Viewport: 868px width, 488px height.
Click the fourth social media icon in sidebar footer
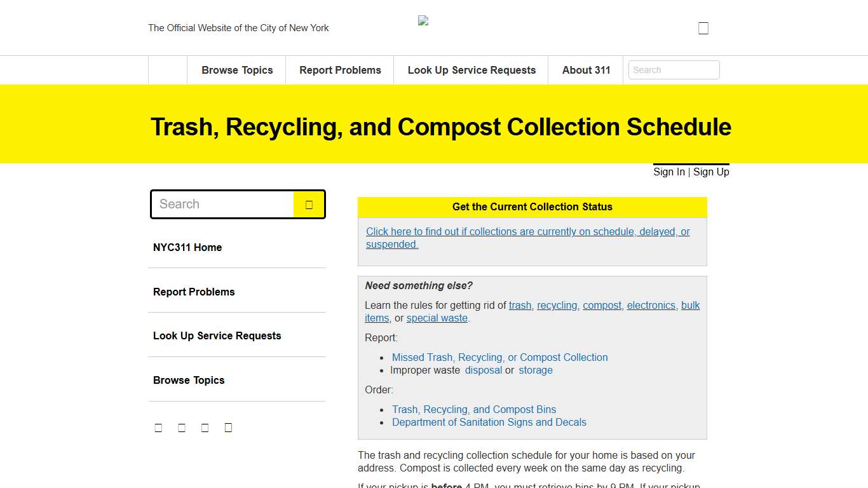coord(228,427)
